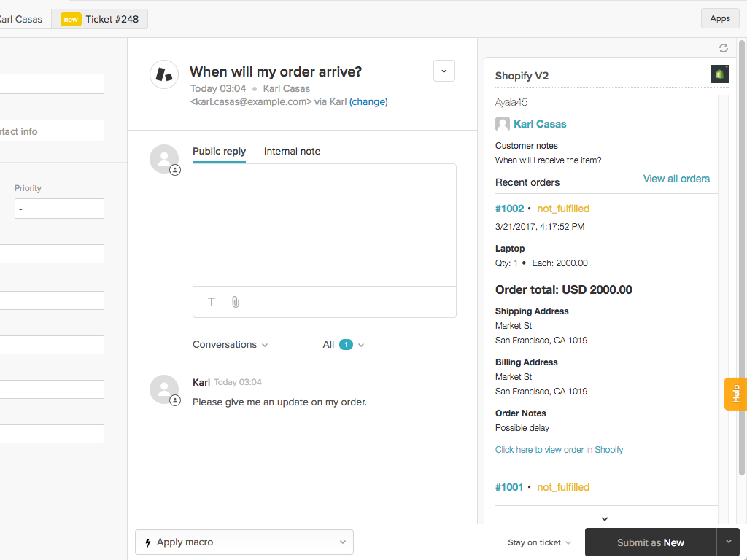Expand the Conversations filter dropdown
Image resolution: width=747 pixels, height=560 pixels.
pyautogui.click(x=230, y=344)
